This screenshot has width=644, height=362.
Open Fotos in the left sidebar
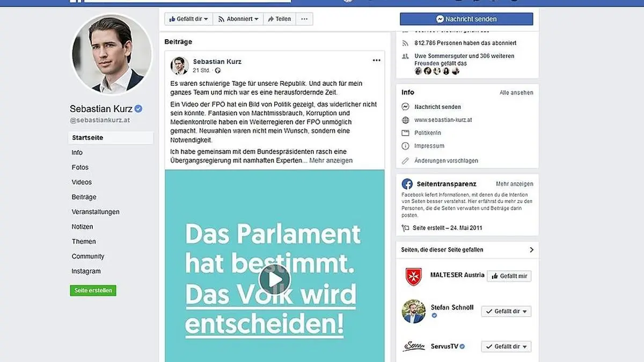[x=80, y=167]
